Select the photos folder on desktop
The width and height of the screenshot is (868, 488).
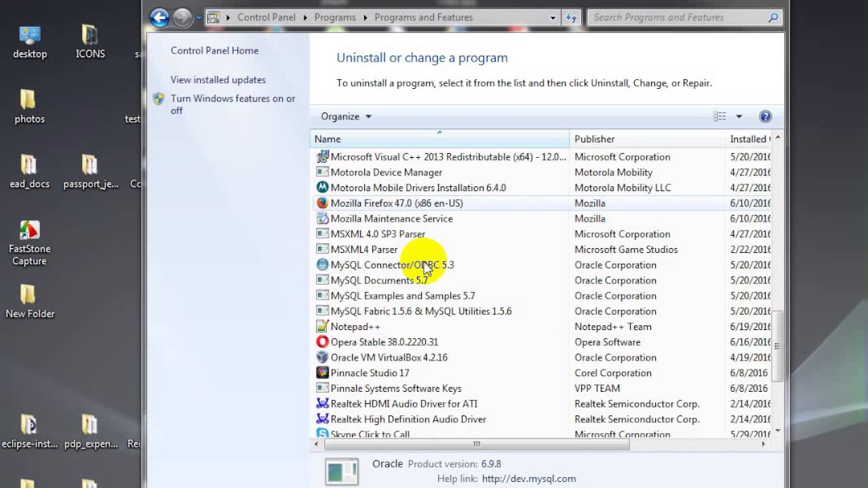(x=29, y=106)
